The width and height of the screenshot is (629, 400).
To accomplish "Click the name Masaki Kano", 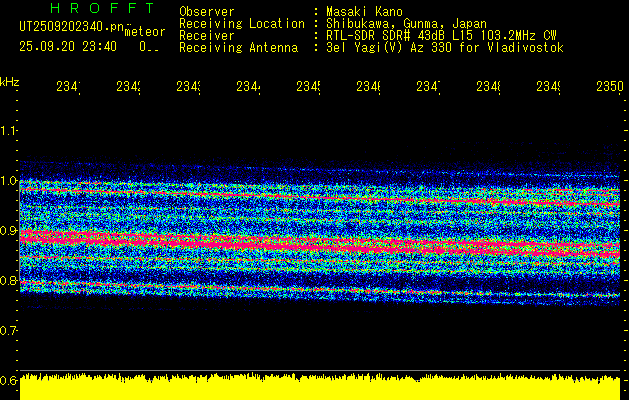I will pyautogui.click(x=364, y=11).
